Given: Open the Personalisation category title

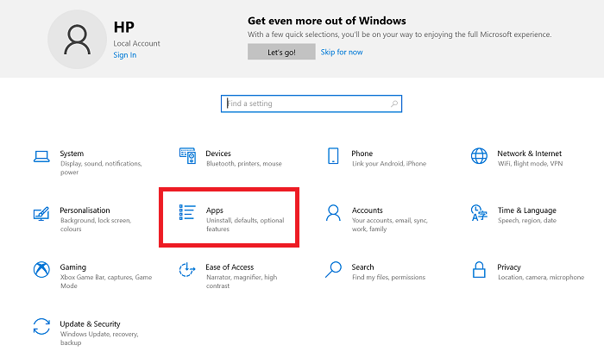Looking at the screenshot, I should (x=85, y=210).
